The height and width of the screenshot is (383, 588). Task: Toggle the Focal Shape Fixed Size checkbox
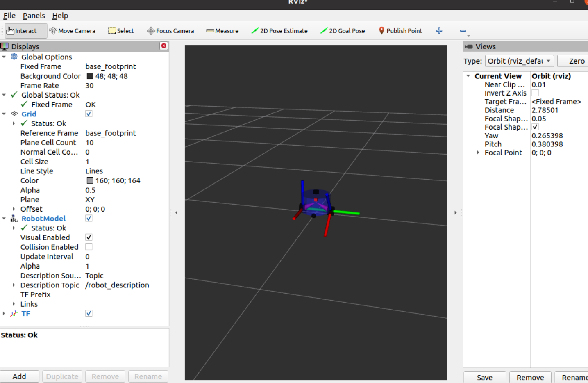point(535,127)
